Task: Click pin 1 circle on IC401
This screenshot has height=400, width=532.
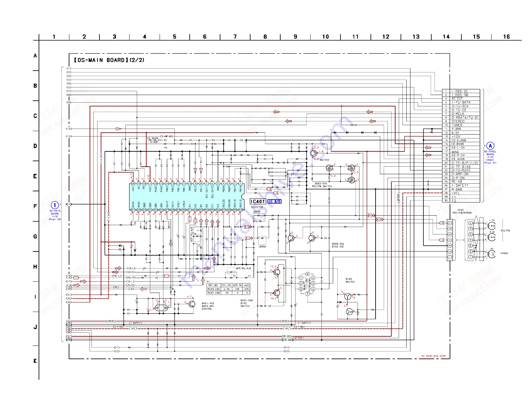Action: click(x=241, y=184)
